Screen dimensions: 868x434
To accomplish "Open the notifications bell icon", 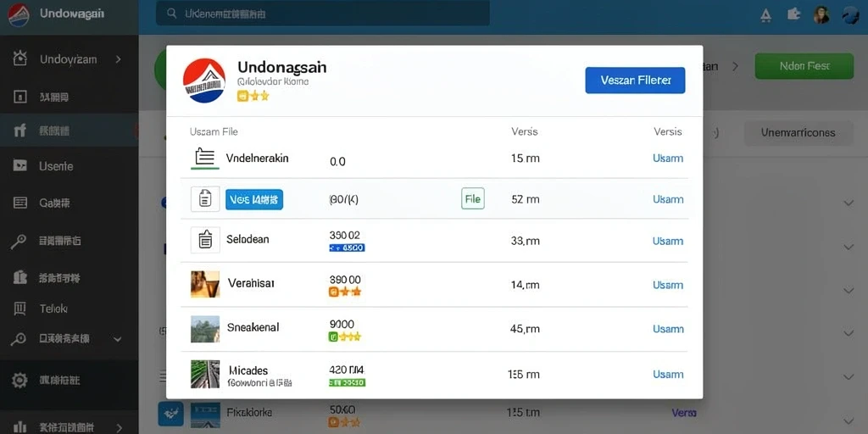I will 766,15.
